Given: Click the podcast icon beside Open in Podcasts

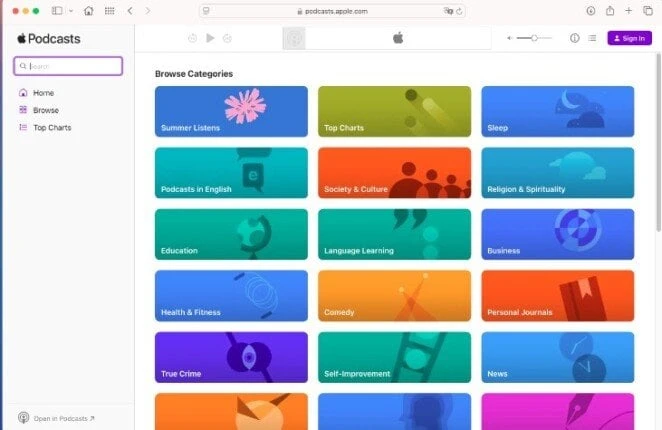Looking at the screenshot, I should tap(24, 418).
